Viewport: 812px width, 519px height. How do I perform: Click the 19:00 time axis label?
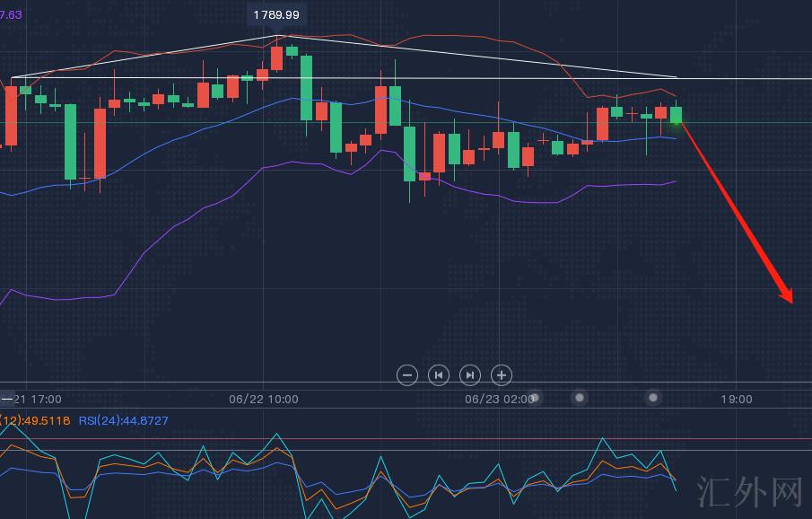[736, 399]
